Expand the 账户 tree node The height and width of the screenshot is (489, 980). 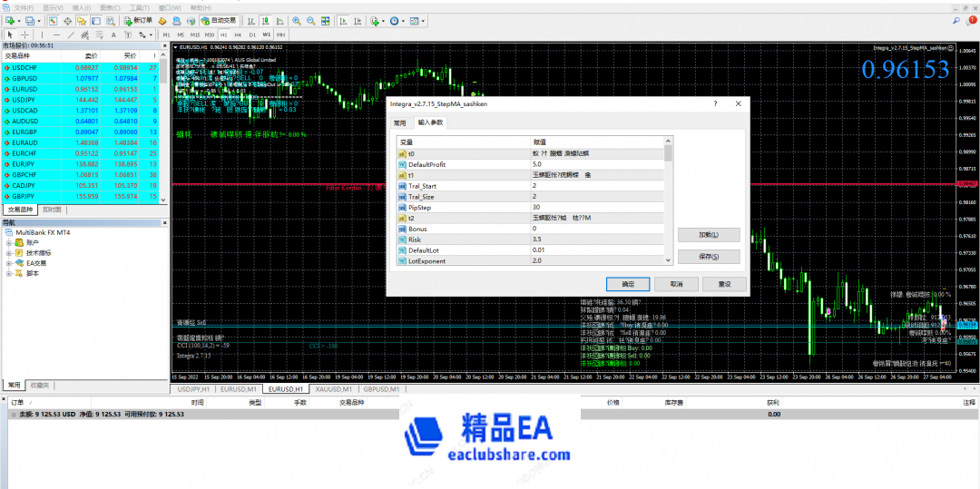click(x=9, y=242)
